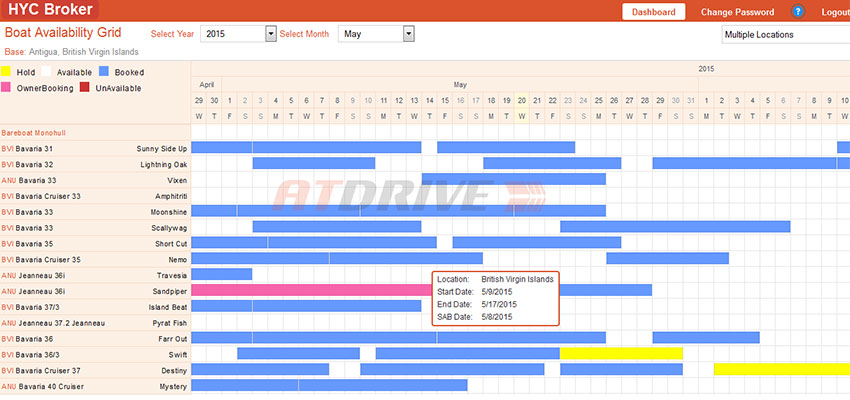Select the Island Beat boat name
Screen dimensions: 850x400
point(168,307)
